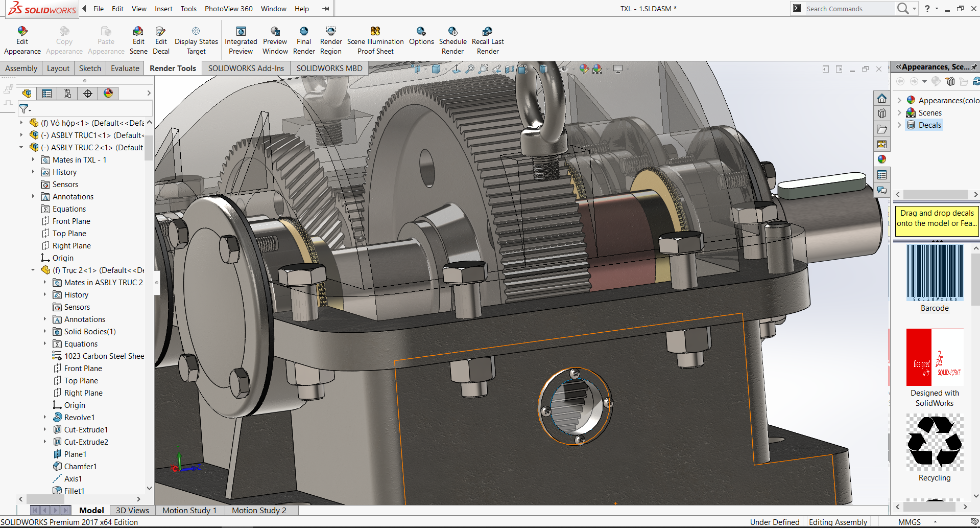Image resolution: width=980 pixels, height=528 pixels.
Task: Expand the Revolve1 feature
Action: 45,418
